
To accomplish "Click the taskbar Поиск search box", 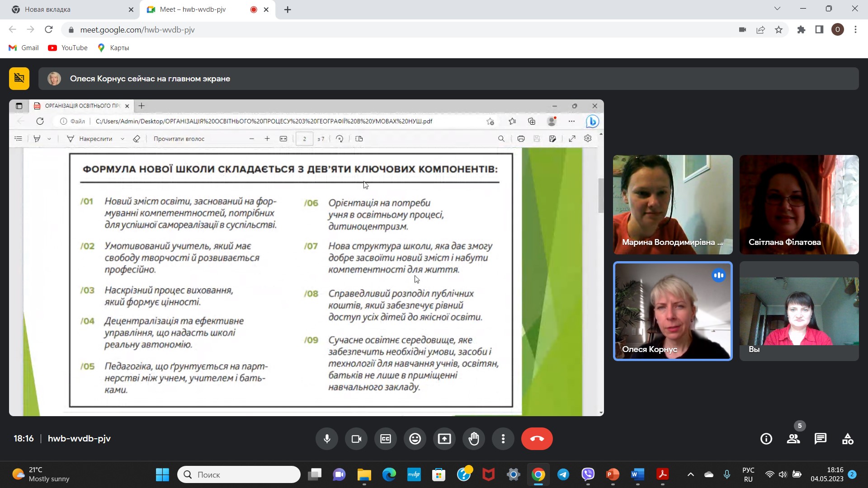I will [239, 474].
